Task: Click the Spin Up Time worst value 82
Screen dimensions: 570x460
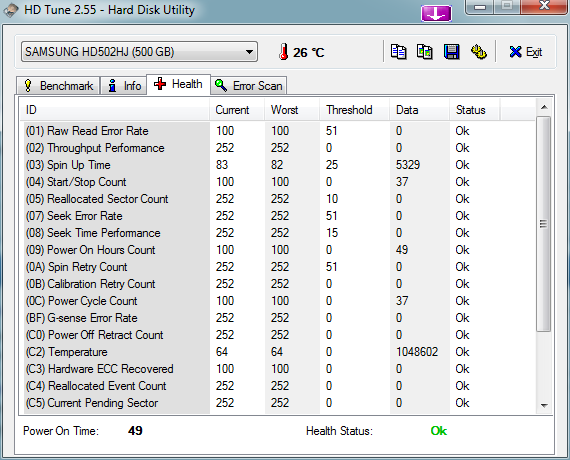Action: (x=277, y=165)
